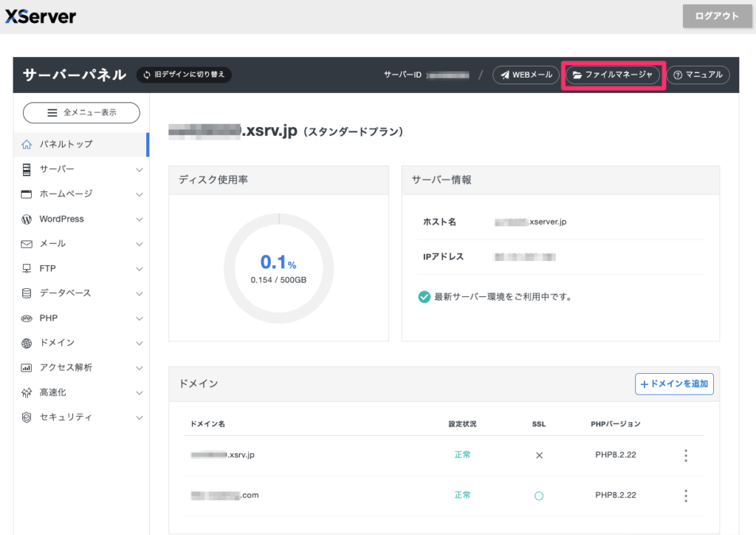Click the envelope icon beside メール
The height and width of the screenshot is (535, 756).
tap(27, 244)
